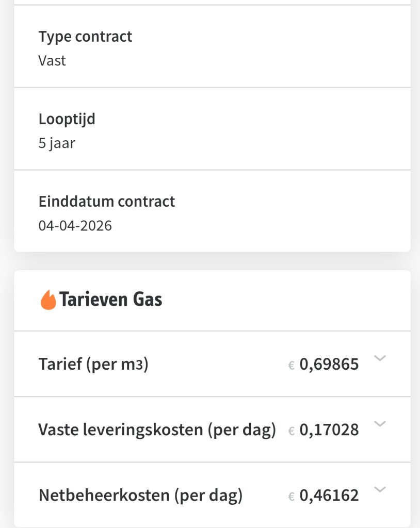Viewport: 420px width, 528px height.
Task: Tap the Vaste leveringskosten (per dag) label
Action: pyautogui.click(x=157, y=430)
